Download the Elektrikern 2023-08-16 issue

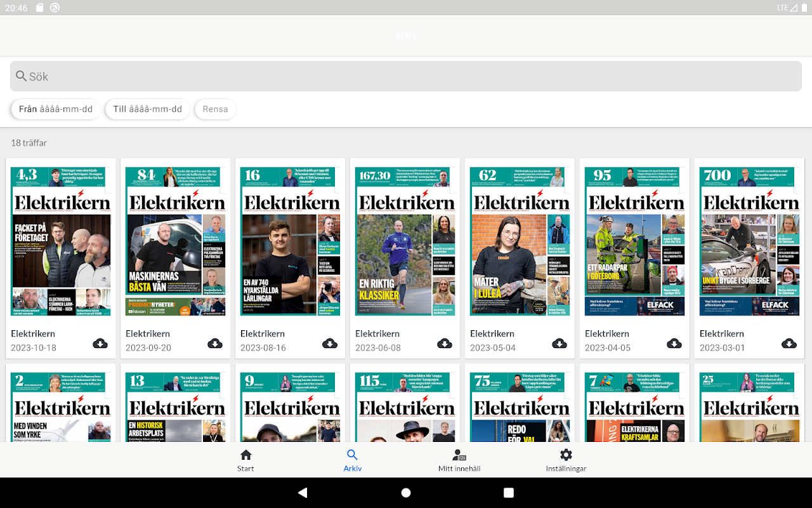tap(330, 344)
